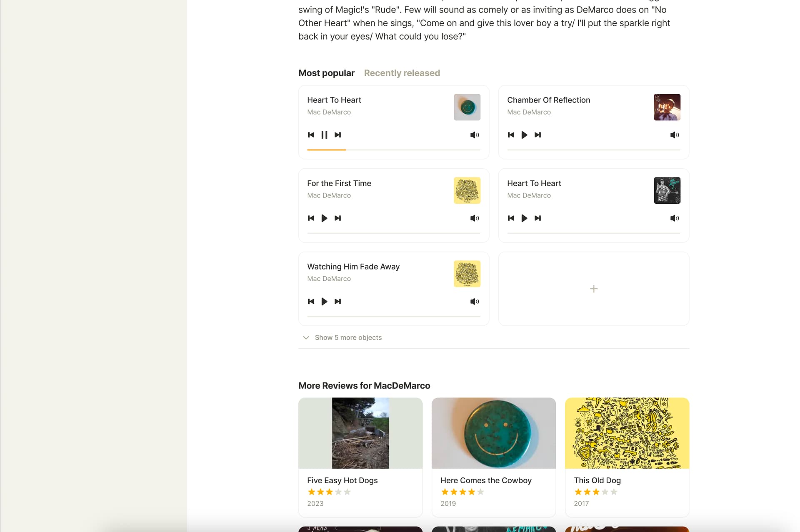The width and height of the screenshot is (800, 532).
Task: Skip forward on For the First Time card
Action: 337,218
